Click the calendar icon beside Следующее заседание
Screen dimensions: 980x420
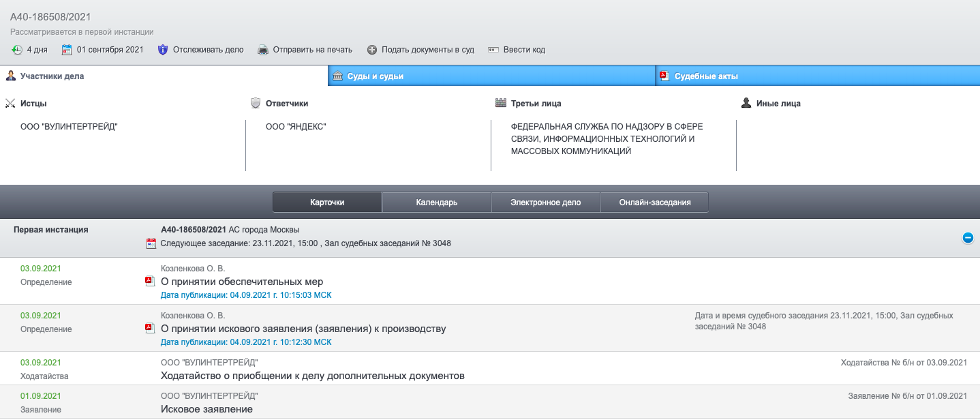click(x=151, y=243)
